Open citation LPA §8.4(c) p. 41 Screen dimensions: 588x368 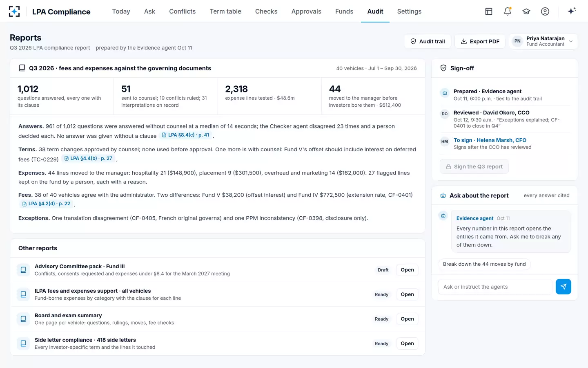[x=185, y=135]
